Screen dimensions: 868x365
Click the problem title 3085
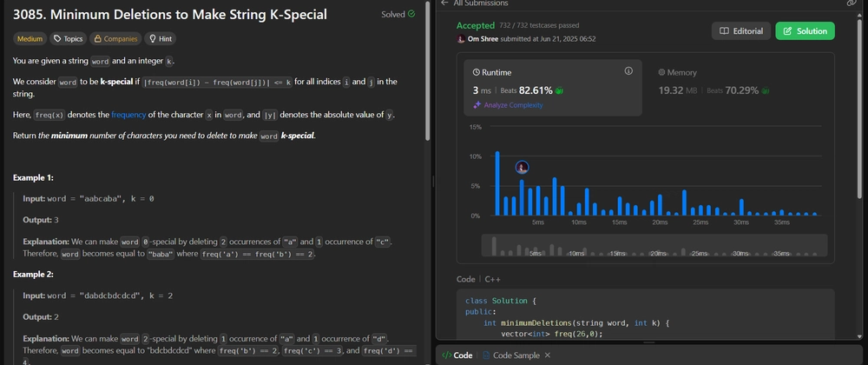pos(170,15)
